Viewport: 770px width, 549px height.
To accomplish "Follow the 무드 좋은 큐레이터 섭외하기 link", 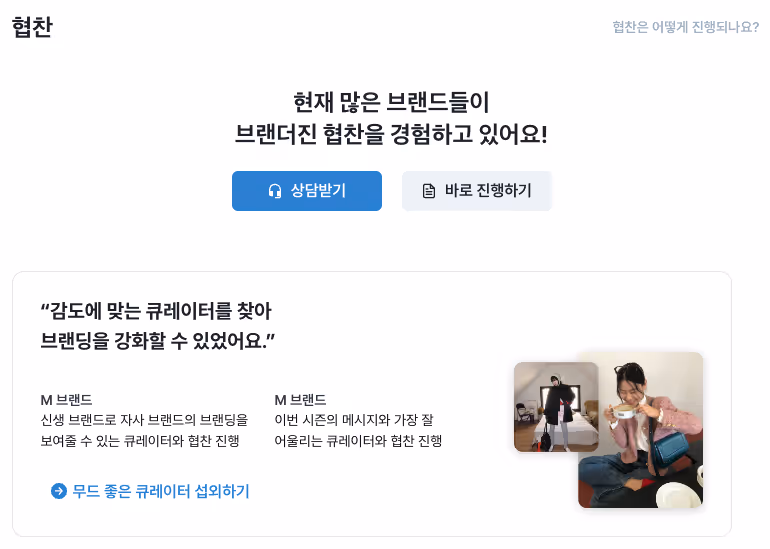I will (161, 491).
